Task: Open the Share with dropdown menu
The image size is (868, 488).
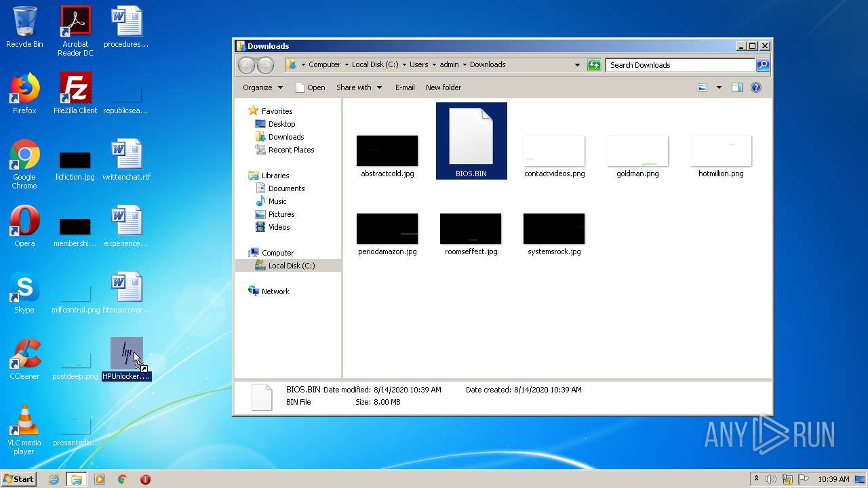Action: 359,87
